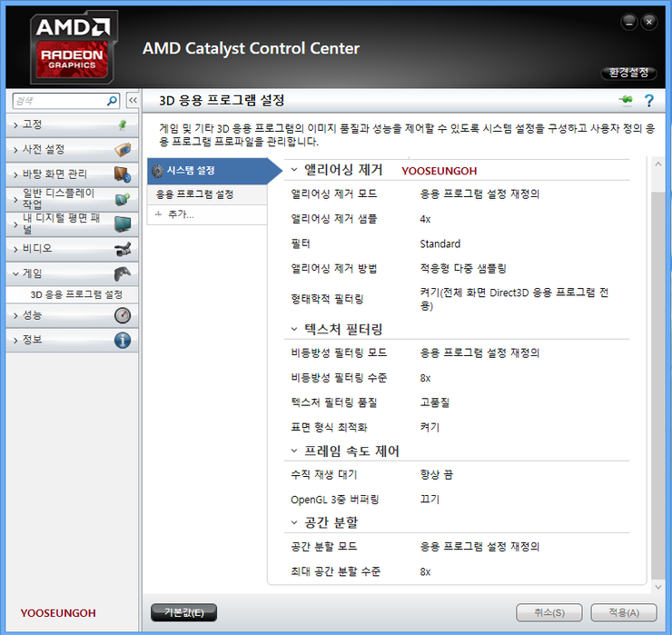The height and width of the screenshot is (635, 672).
Task: Collapse the 앨리어싱 제거 group
Action: [x=294, y=169]
